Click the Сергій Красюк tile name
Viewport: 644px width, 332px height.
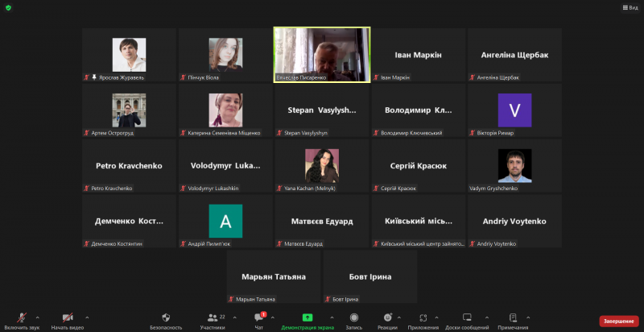tap(418, 166)
